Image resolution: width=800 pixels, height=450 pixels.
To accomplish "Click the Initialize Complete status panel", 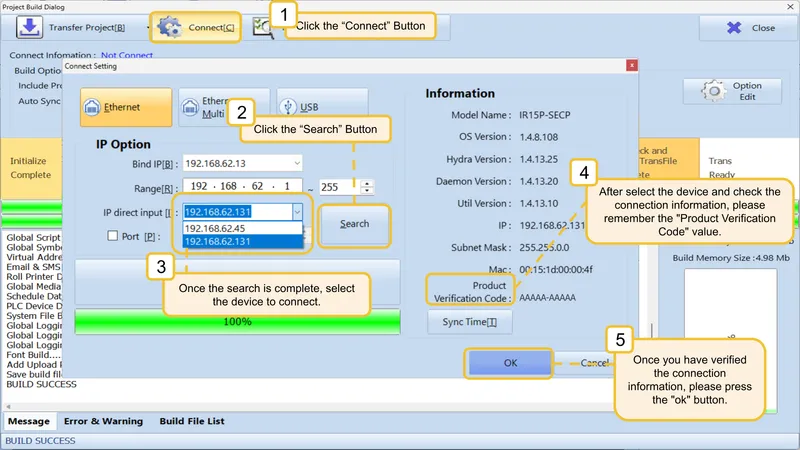I will click(31, 168).
